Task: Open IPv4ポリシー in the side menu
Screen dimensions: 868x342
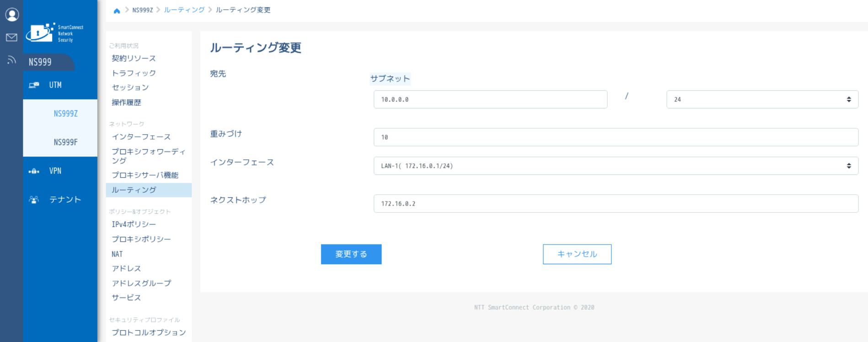Action: (134, 224)
